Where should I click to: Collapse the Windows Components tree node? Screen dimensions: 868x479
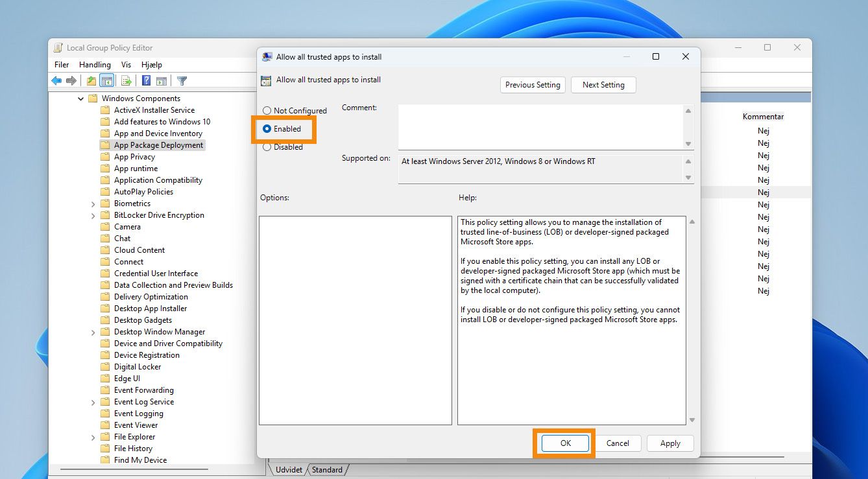[x=81, y=99]
